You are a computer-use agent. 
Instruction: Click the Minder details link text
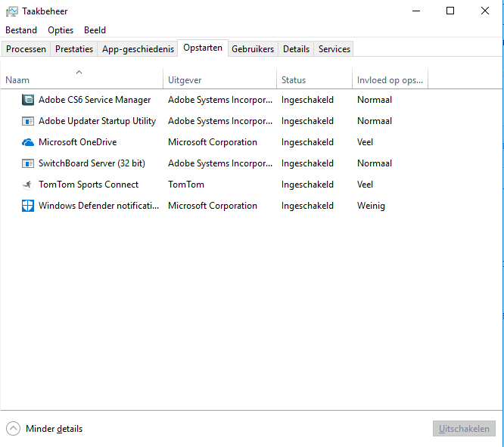click(x=54, y=429)
